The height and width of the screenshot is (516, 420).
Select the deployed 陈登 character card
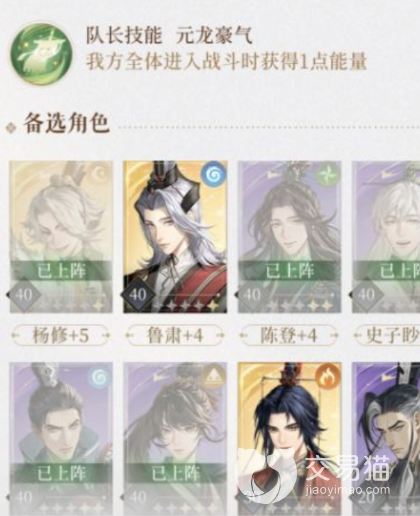tap(290, 237)
